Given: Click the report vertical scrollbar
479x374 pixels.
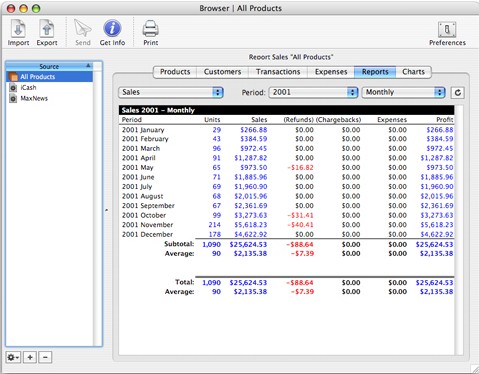Looking at the screenshot, I should point(459,230).
